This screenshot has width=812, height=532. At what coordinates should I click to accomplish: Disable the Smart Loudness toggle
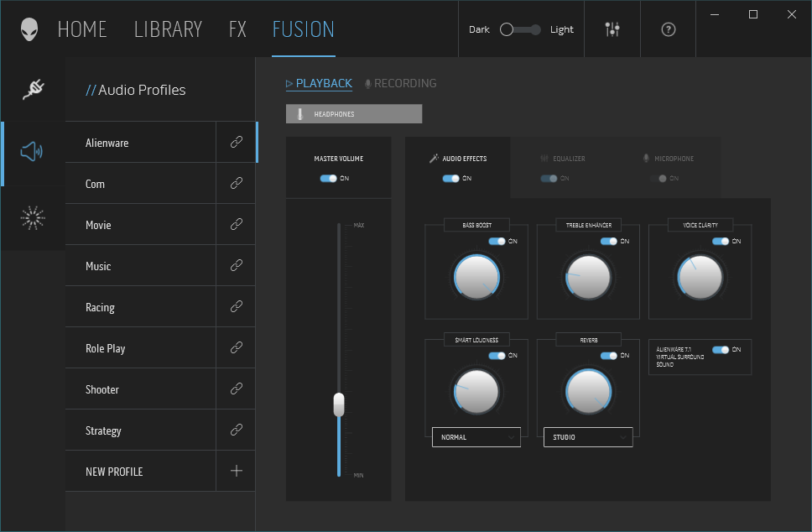pyautogui.click(x=497, y=355)
